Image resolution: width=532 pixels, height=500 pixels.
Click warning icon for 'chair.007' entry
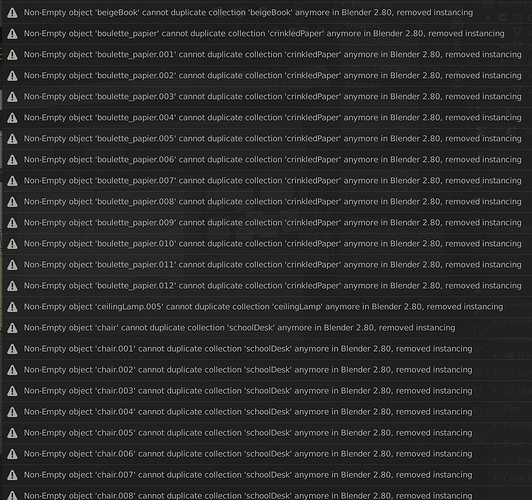tap(12, 476)
